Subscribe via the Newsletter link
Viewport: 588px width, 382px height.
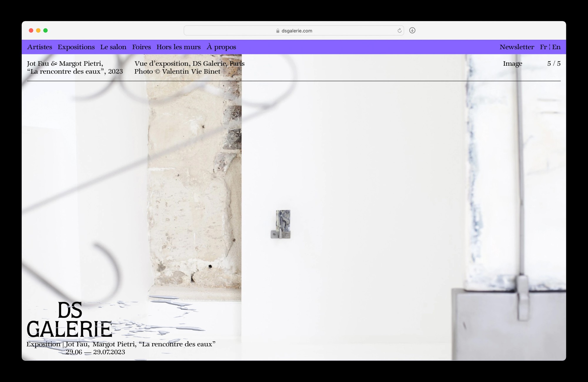pos(517,47)
